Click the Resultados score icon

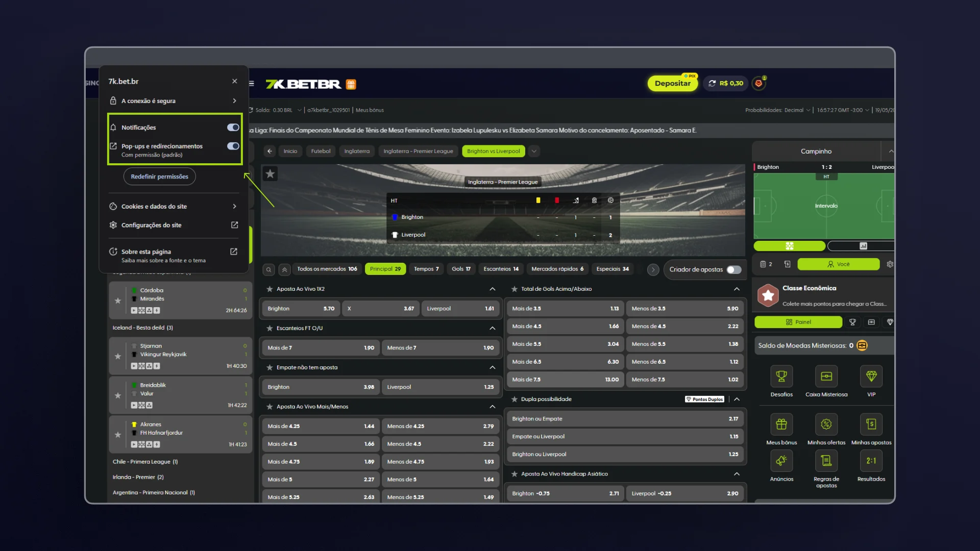coord(871,461)
